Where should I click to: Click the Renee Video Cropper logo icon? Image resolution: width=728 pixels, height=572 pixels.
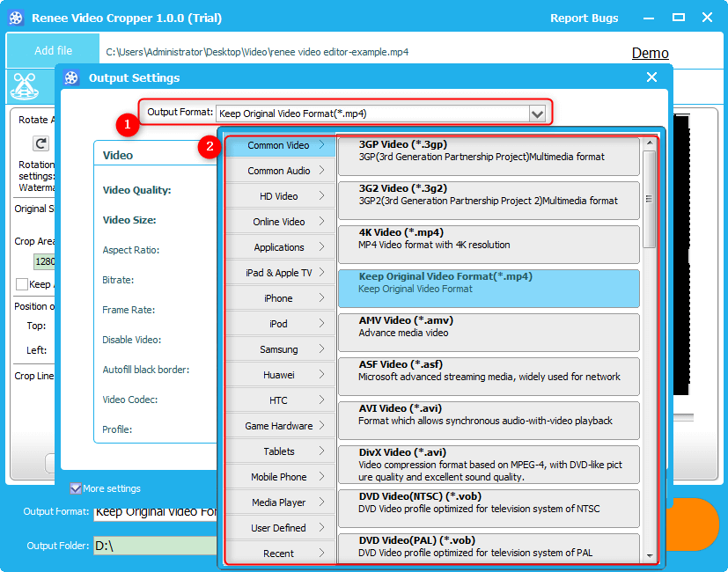pos(16,18)
